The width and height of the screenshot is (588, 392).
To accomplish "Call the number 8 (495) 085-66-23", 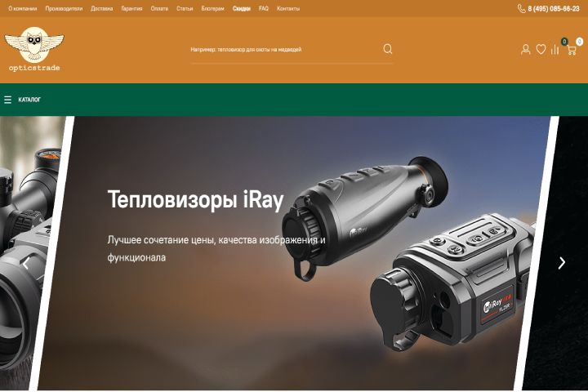I will [554, 8].
